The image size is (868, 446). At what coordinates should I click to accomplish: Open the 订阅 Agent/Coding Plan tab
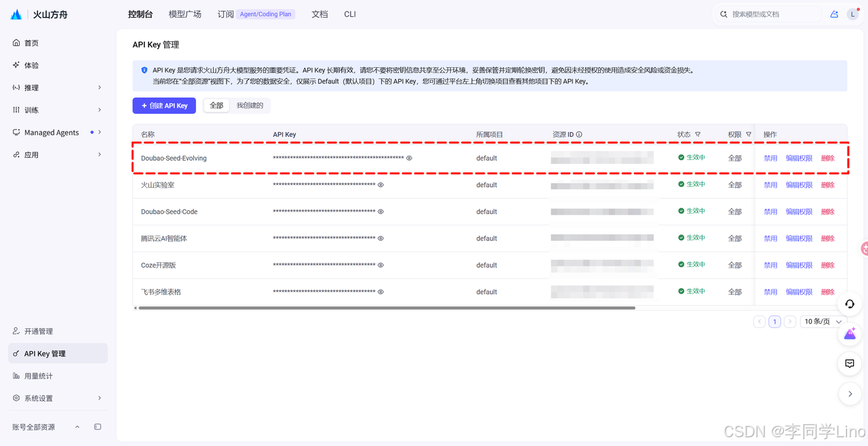click(256, 14)
